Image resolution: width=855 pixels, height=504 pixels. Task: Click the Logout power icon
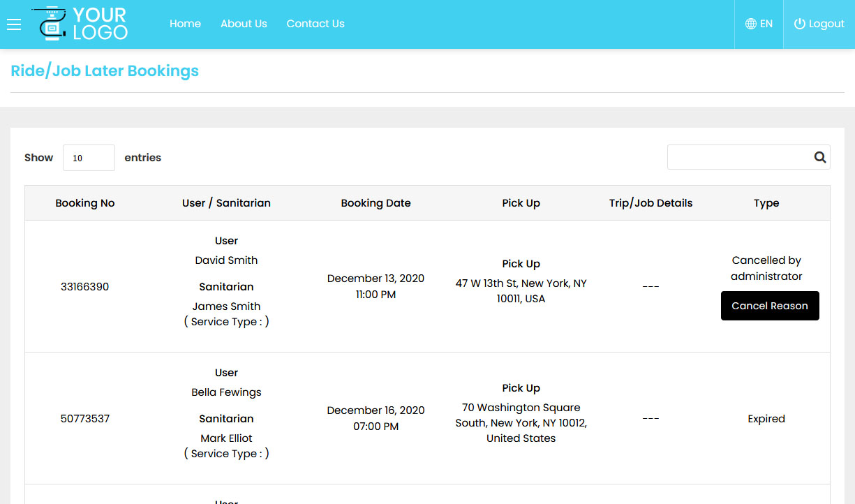800,24
